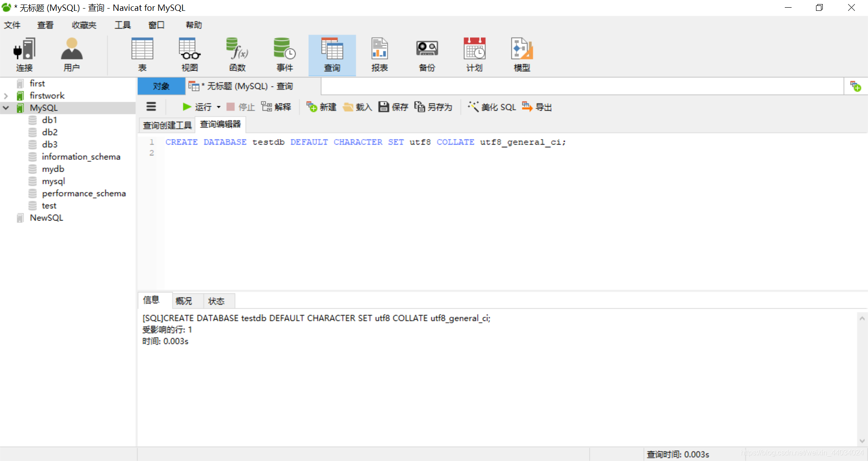
Task: Click the 解释 (Explain) button
Action: click(x=276, y=107)
